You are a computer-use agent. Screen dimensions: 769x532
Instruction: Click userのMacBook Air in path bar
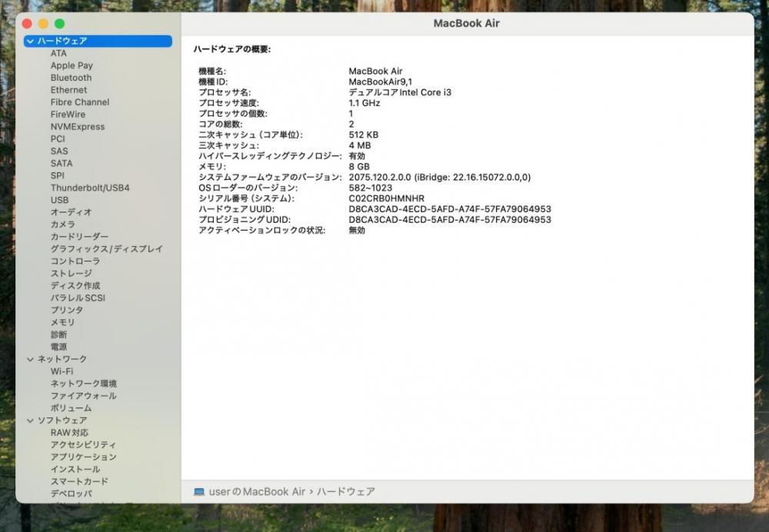point(257,492)
